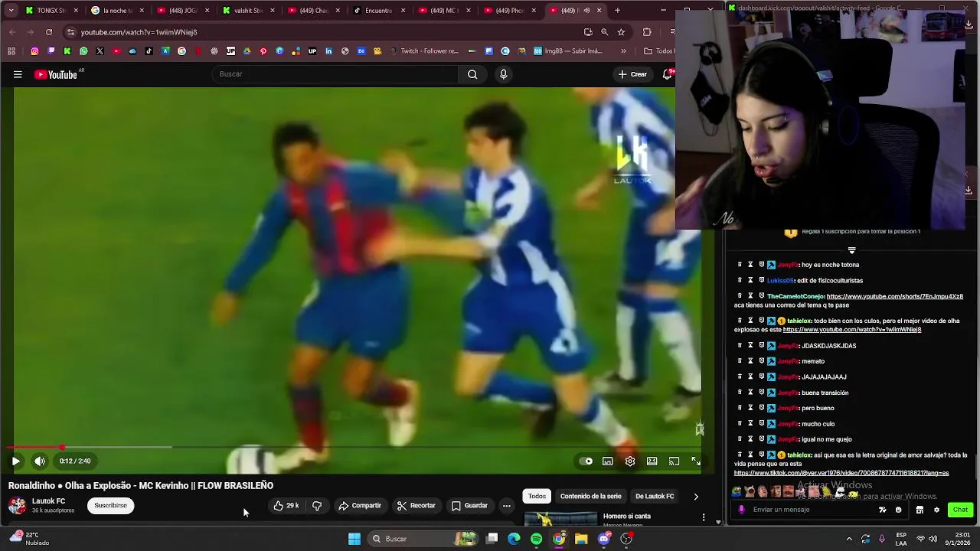Collapse the chat leaderboard arrow
This screenshot has width=980, height=551.
[x=851, y=250]
